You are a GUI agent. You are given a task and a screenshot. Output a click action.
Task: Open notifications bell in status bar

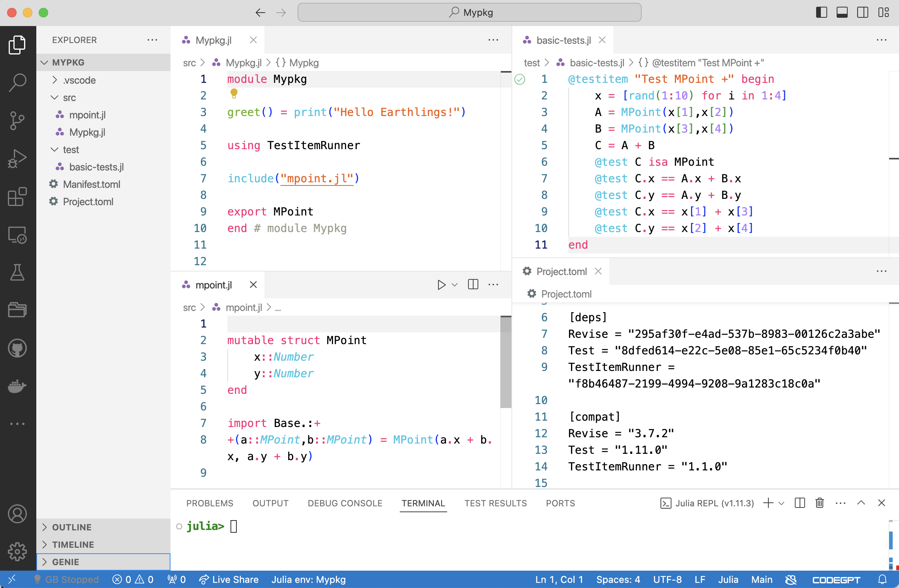[882, 579]
